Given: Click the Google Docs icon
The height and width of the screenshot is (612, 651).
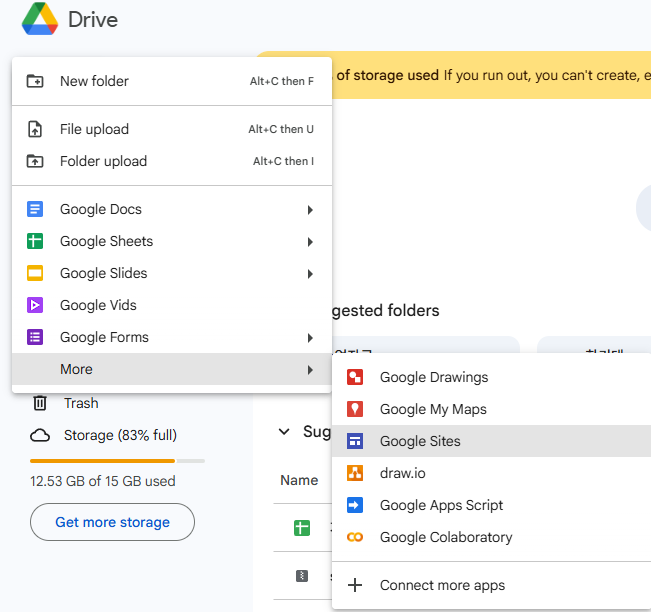Looking at the screenshot, I should [x=35, y=209].
